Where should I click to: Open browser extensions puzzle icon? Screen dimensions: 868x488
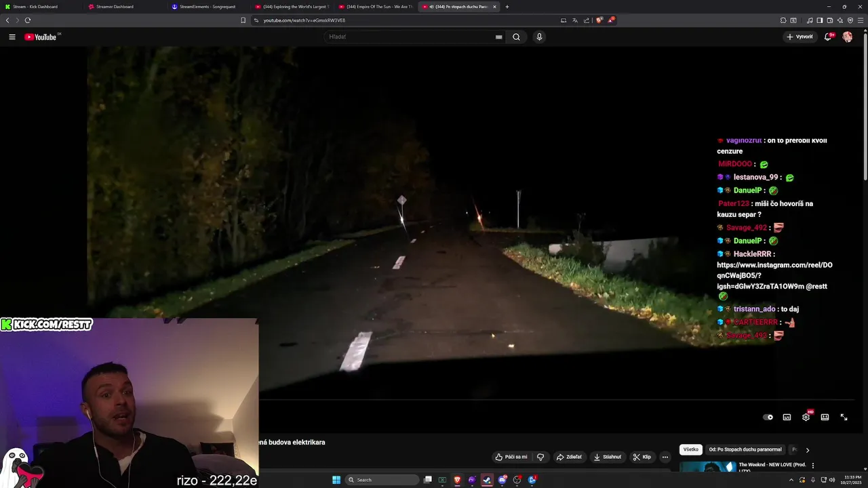[783, 20]
